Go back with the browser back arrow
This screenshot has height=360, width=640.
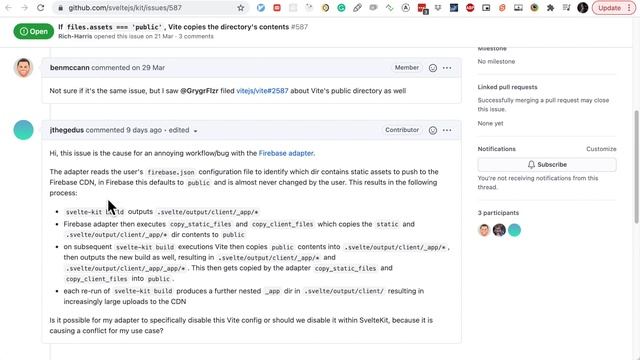tap(9, 8)
